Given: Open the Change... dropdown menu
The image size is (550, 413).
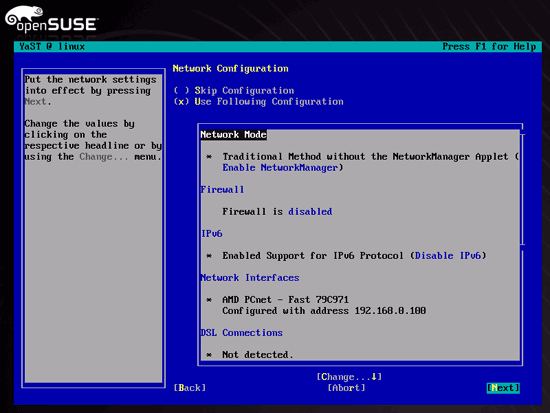Looking at the screenshot, I should tap(349, 377).
